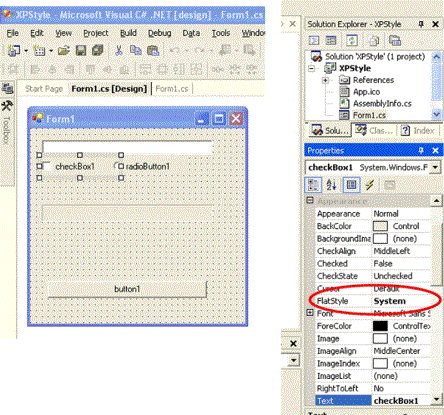
Task: Select the CheckState Unchecked property value
Action: click(393, 276)
